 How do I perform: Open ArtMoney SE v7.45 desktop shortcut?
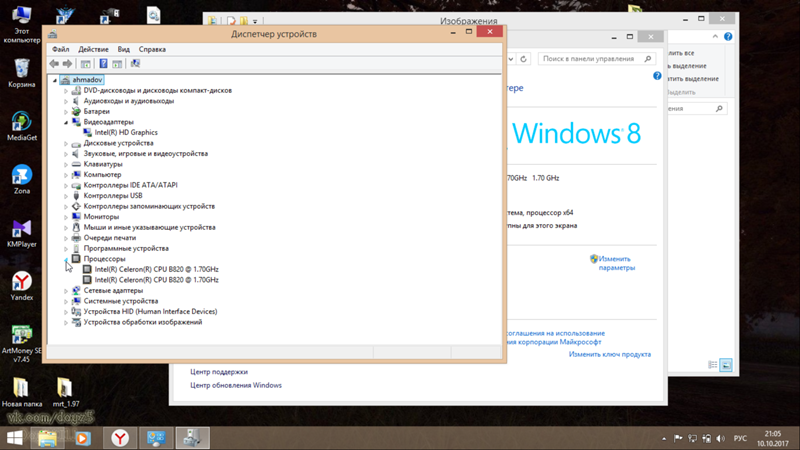(x=21, y=344)
